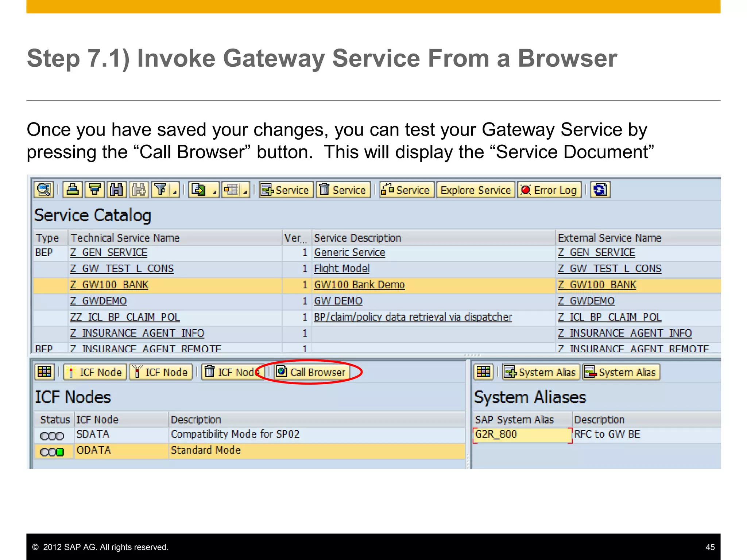This screenshot has width=747, height=560.
Task: Click the GW100 Bank Demo description link
Action: pyautogui.click(x=359, y=285)
